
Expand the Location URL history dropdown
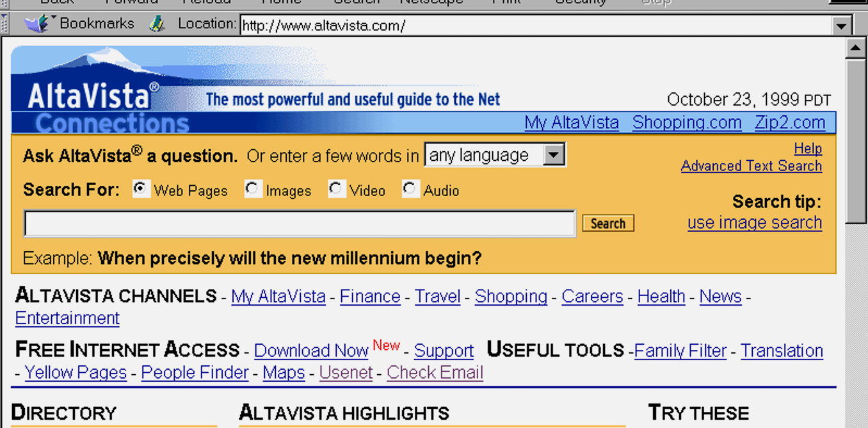click(841, 26)
